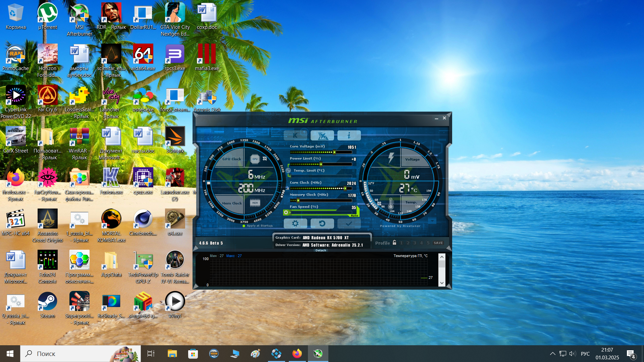Screen dimensions: 644x362
Task: Toggle the profile lock padlock
Action: (x=394, y=243)
